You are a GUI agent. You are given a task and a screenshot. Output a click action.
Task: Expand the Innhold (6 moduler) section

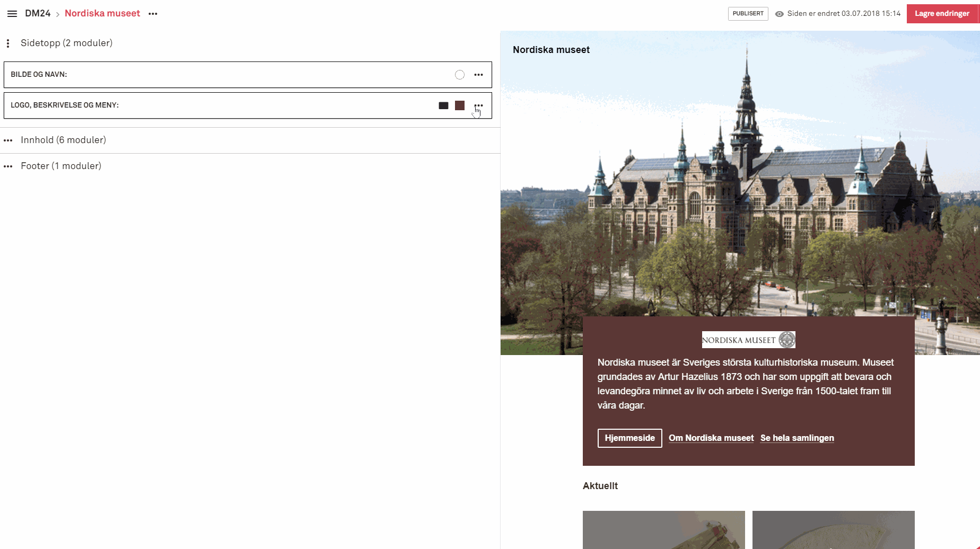pyautogui.click(x=63, y=140)
